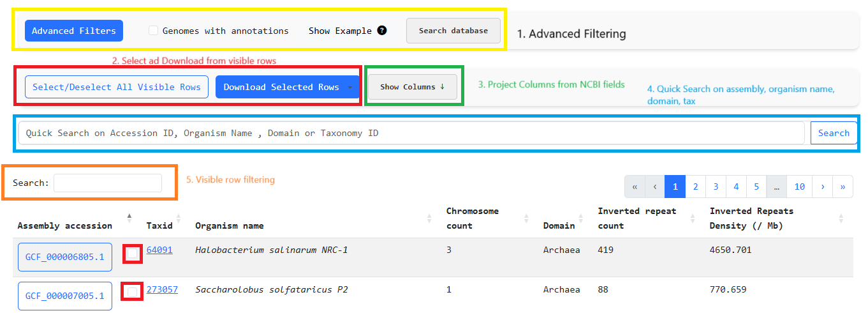Screen dimensions: 868x313
Task: Click the Show Example help question-mark icon
Action: click(x=382, y=30)
